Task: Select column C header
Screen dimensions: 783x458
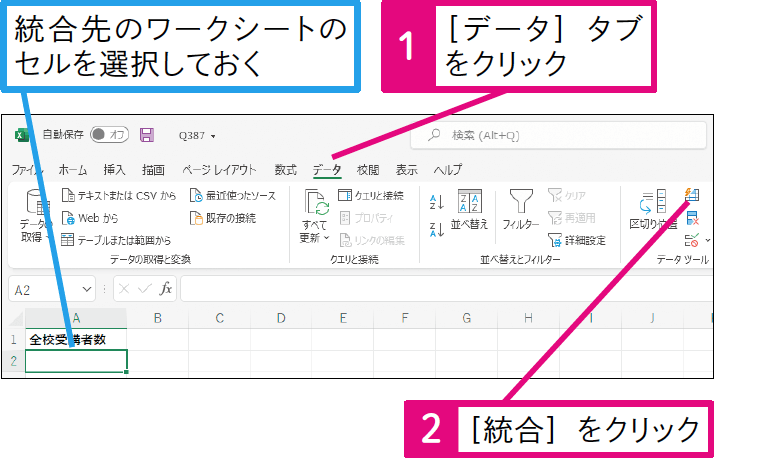Action: click(220, 318)
